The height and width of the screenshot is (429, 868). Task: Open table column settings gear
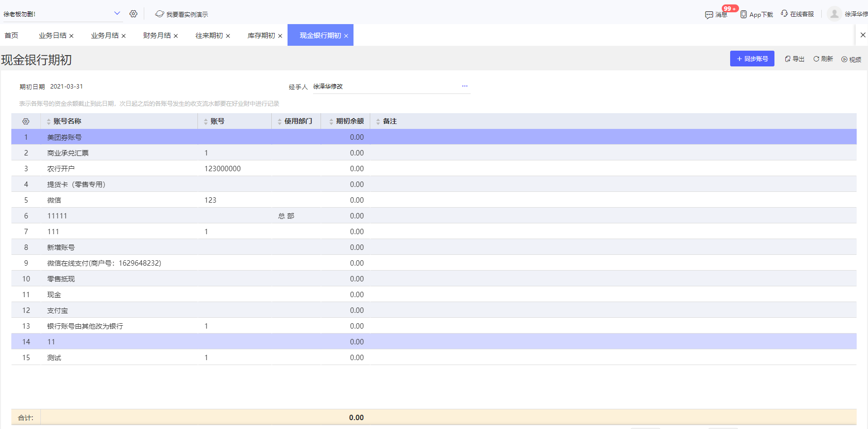coord(26,121)
